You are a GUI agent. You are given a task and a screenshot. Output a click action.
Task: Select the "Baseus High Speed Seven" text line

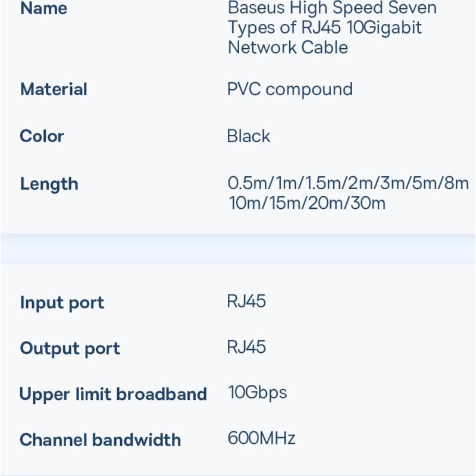click(332, 9)
